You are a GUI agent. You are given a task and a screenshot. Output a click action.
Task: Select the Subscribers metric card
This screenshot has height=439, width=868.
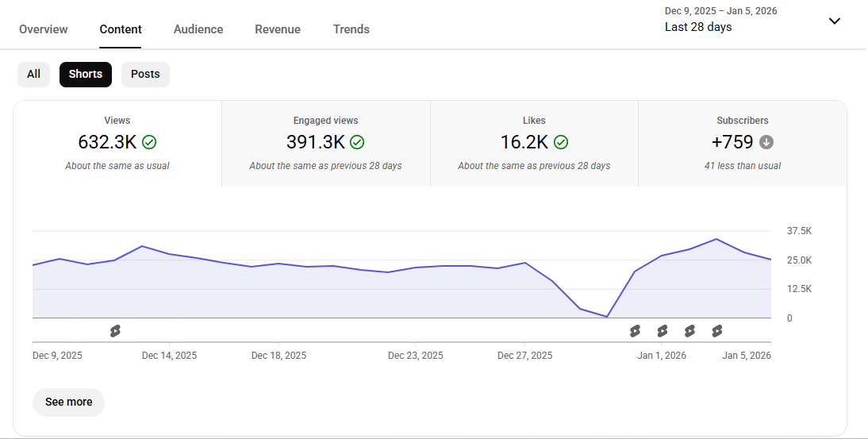pos(743,144)
